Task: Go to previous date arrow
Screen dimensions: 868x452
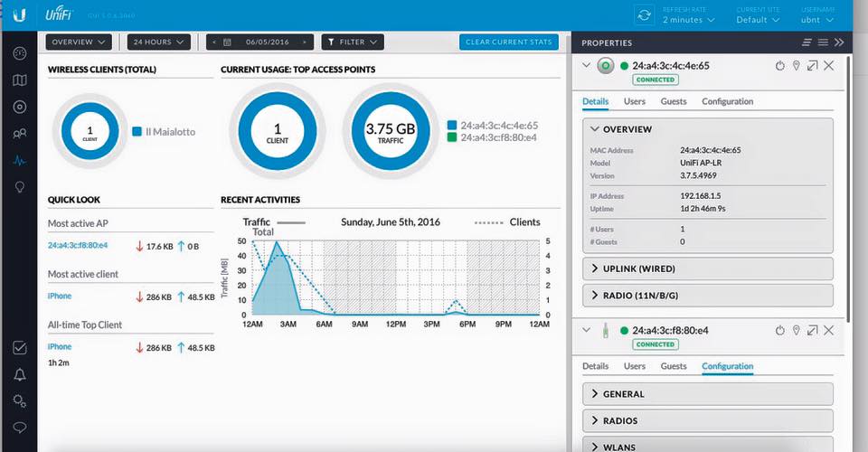Action: coord(213,42)
